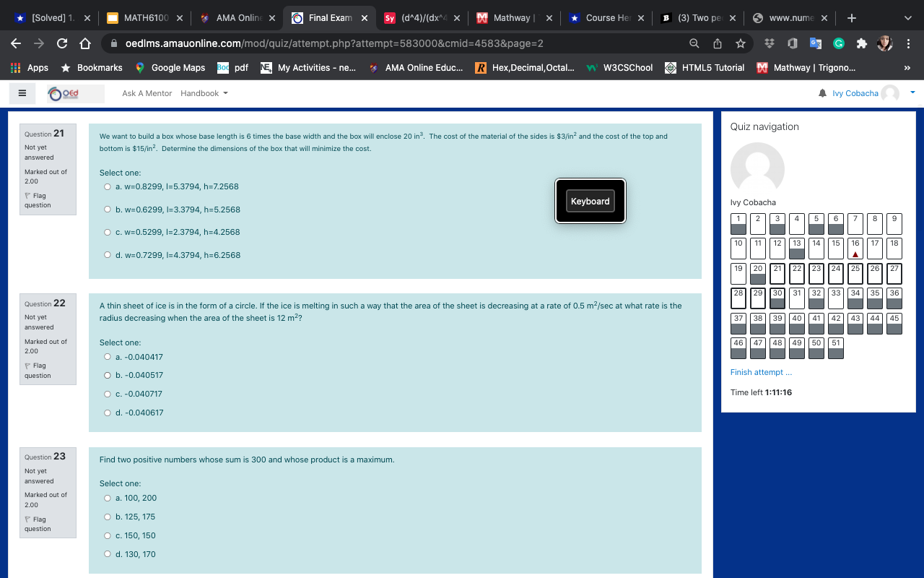Open the W3CSChool bookmark
This screenshot has height=578, width=924.
(619, 68)
